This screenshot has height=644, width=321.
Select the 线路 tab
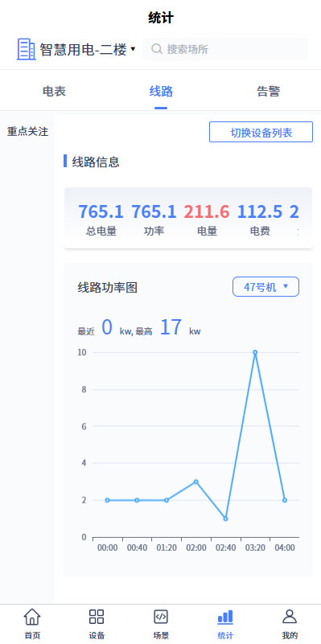tap(161, 91)
